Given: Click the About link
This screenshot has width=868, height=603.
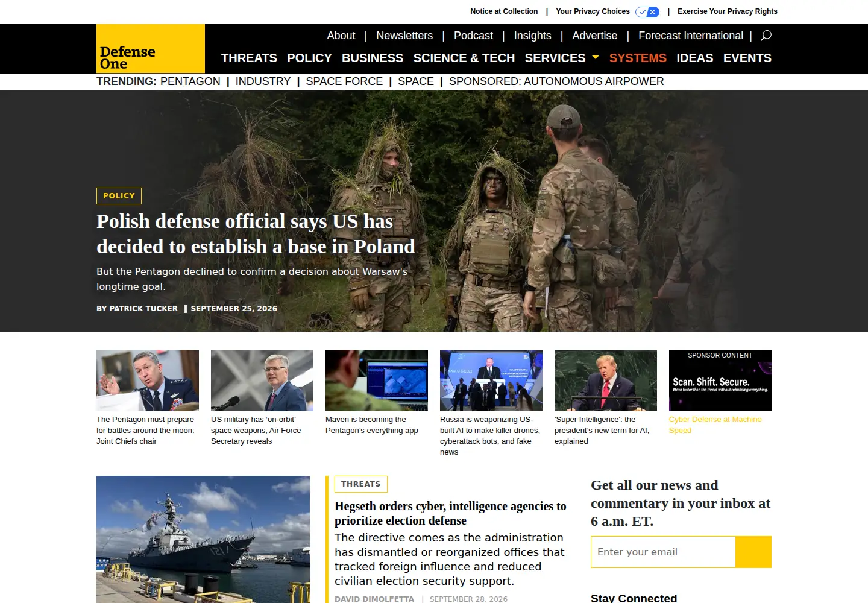Looking at the screenshot, I should click(x=341, y=36).
